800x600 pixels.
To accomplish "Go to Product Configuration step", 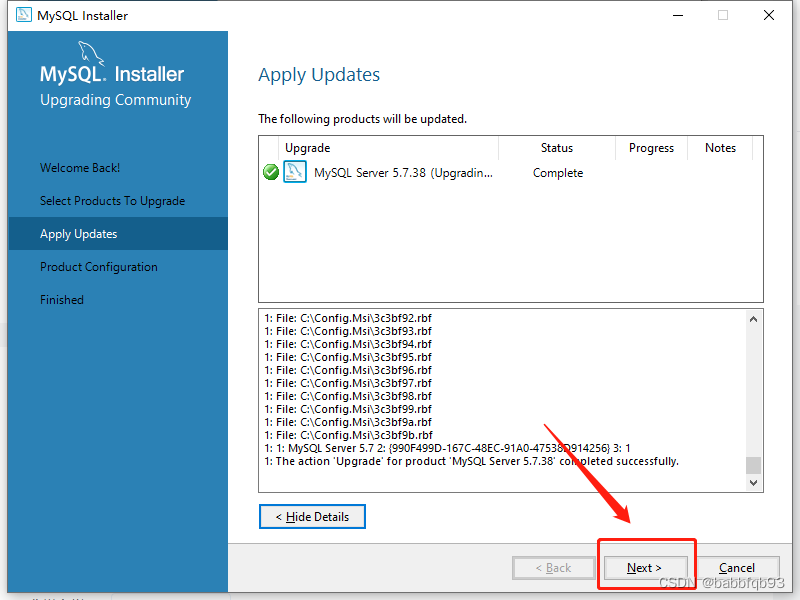I will (99, 267).
